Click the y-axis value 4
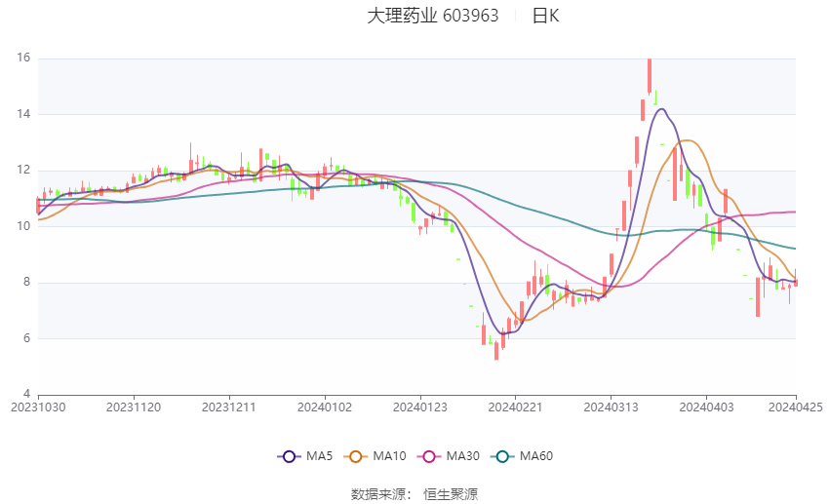The image size is (829, 504). click(x=26, y=394)
